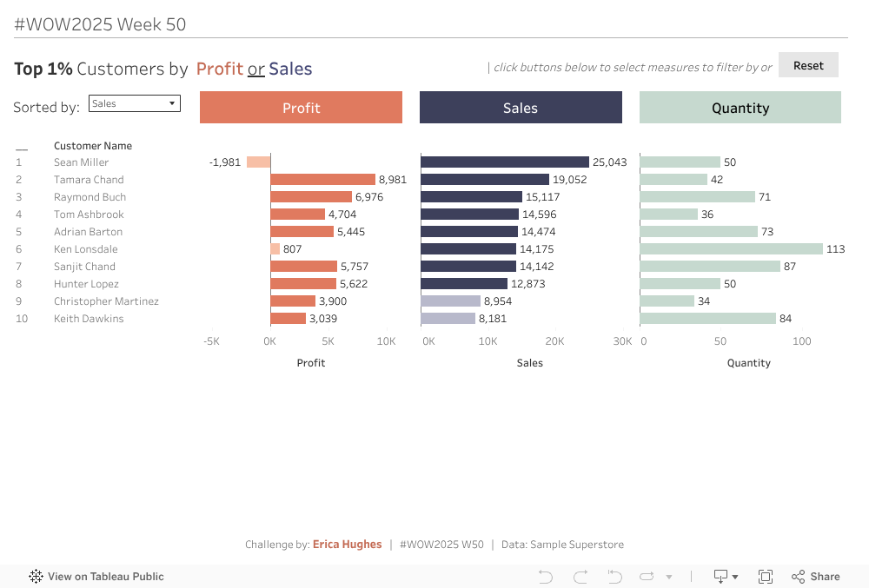Viewport: 869px width, 588px height.
Task: Open the Sorted by dropdown
Action: coord(135,103)
